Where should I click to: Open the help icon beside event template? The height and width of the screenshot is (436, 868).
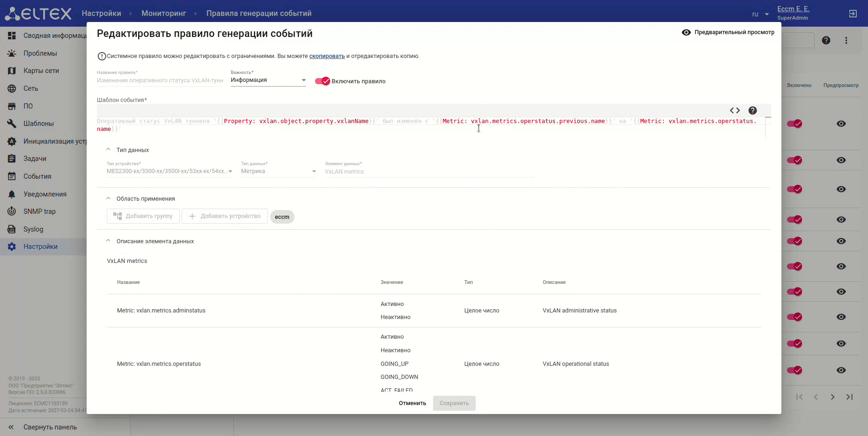coord(752,110)
